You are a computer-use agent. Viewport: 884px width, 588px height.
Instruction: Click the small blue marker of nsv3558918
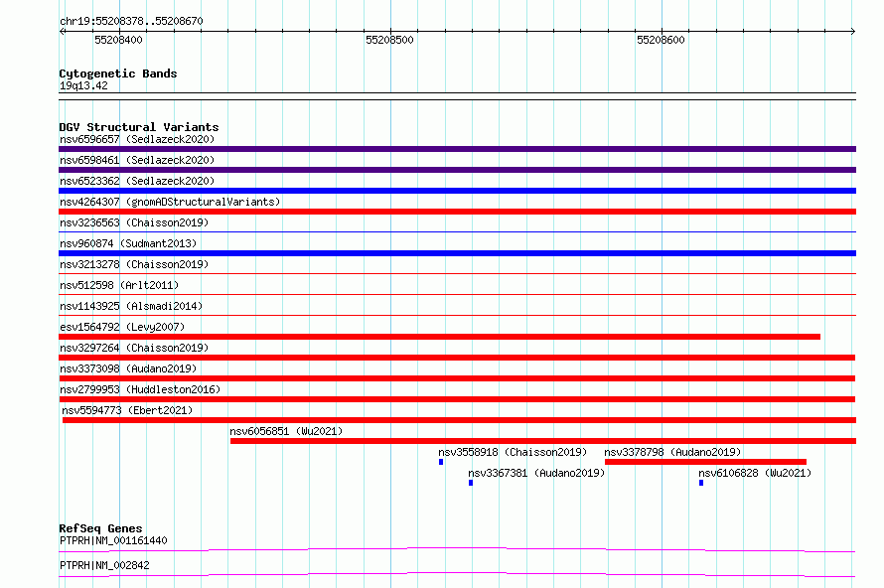[x=441, y=462]
